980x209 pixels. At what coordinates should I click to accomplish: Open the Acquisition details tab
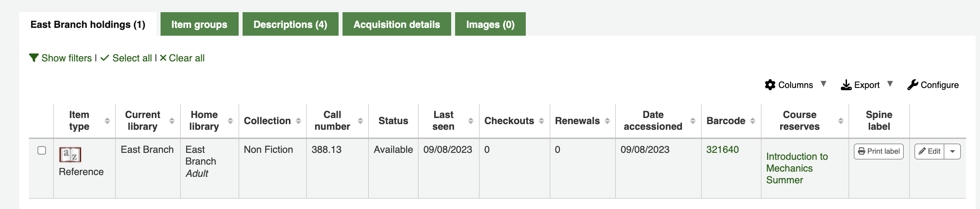pyautogui.click(x=396, y=24)
